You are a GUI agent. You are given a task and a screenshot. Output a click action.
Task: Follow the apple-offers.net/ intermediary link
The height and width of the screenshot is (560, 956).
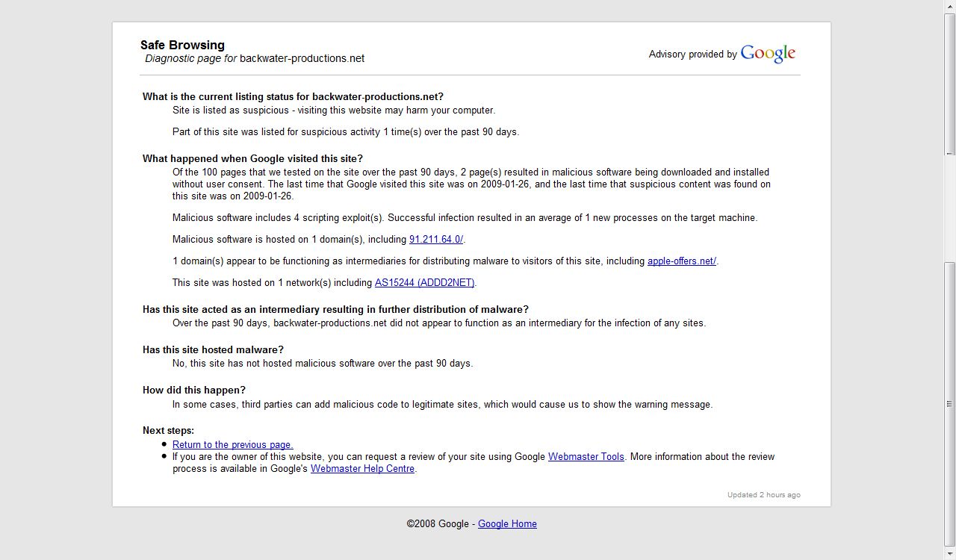pos(681,261)
